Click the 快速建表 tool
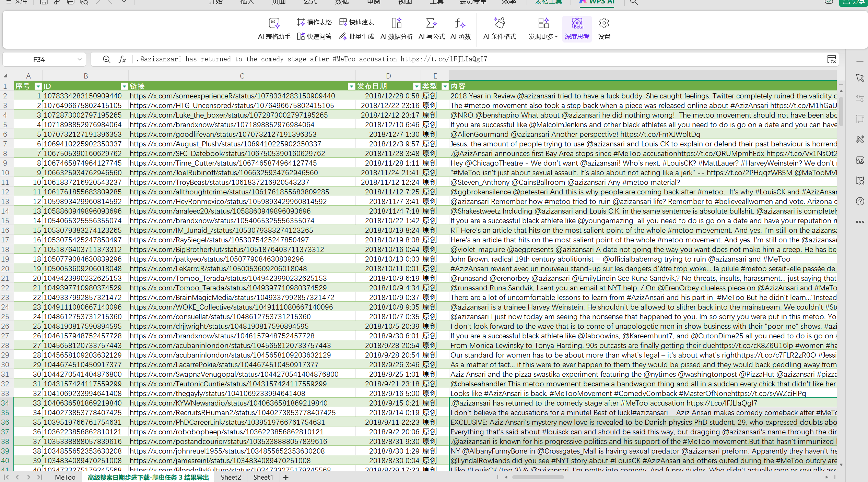This screenshot has height=482, width=868. [356, 22]
